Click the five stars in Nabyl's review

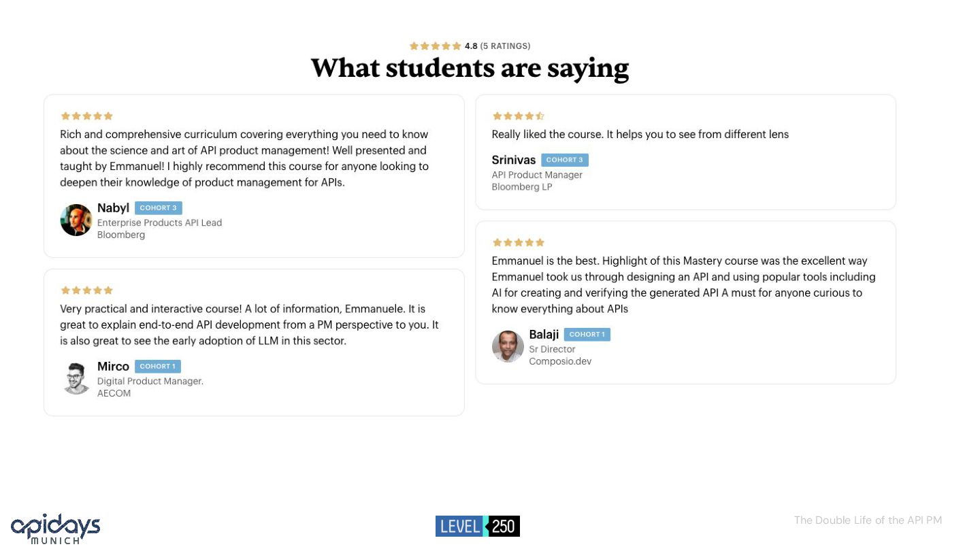pyautogui.click(x=86, y=116)
